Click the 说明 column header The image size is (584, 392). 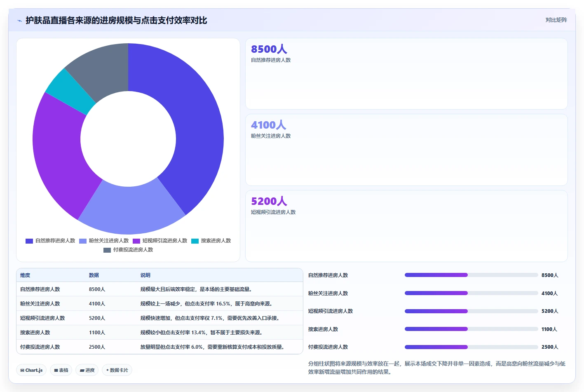(x=145, y=275)
